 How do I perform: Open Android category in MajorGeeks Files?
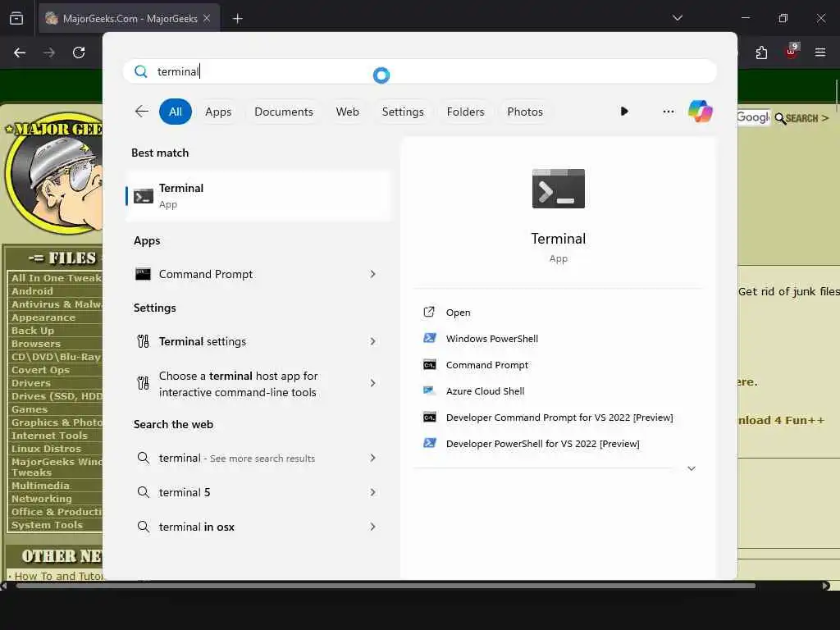click(x=32, y=291)
